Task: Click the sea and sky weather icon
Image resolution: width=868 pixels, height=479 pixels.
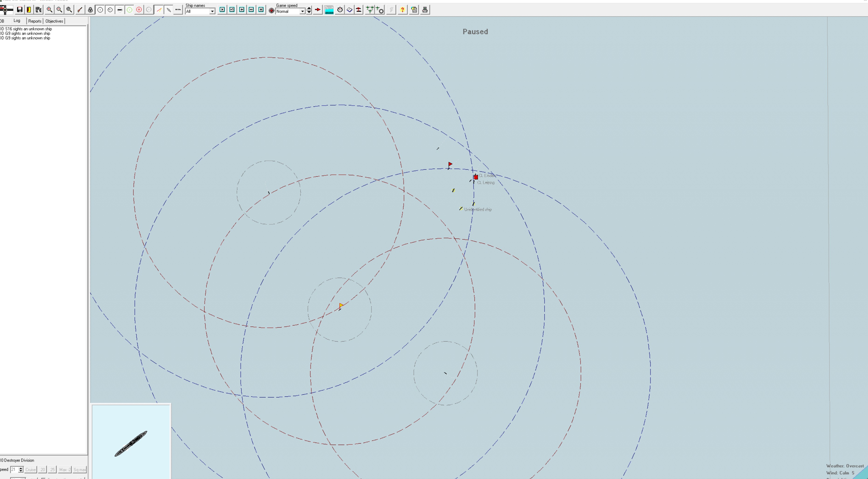Action: tap(329, 10)
